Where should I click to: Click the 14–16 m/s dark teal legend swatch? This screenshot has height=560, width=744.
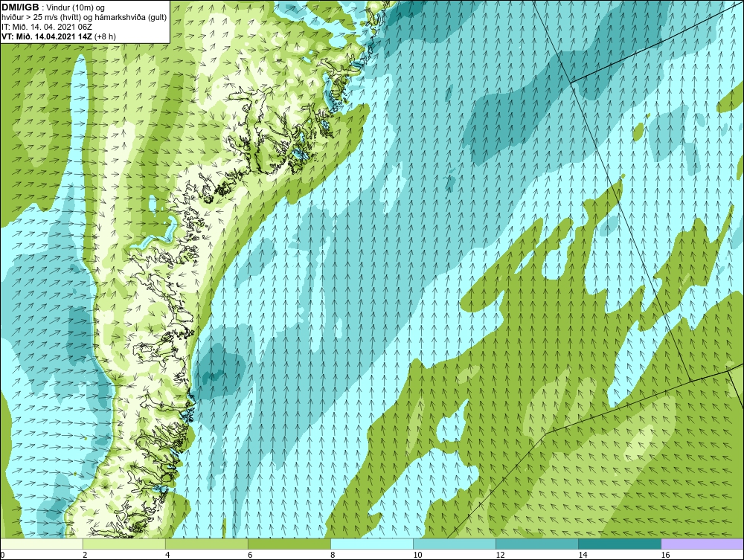click(x=620, y=544)
